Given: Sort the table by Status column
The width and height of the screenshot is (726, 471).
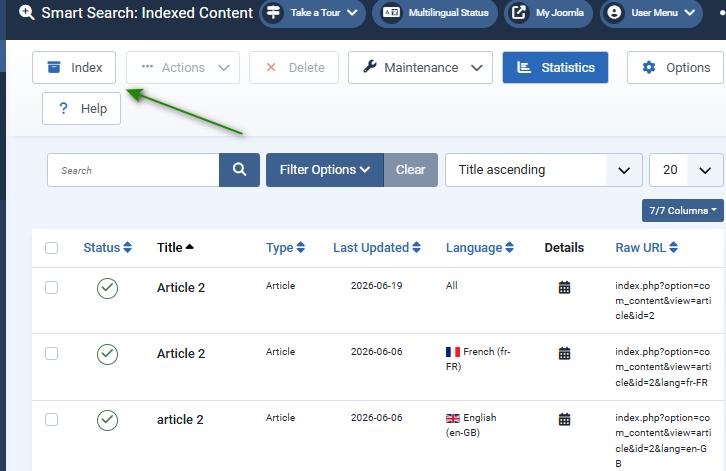Looking at the screenshot, I should pyautogui.click(x=107, y=248).
